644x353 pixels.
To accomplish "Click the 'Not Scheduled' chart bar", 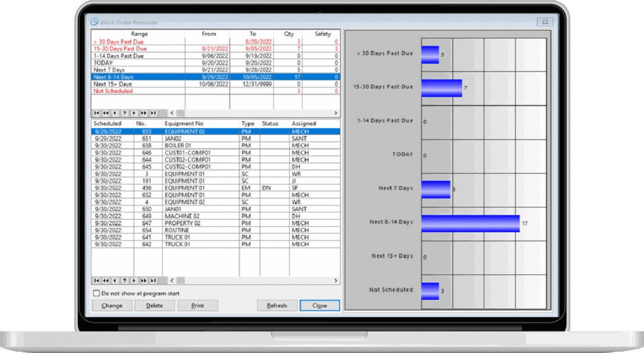I will tap(430, 291).
